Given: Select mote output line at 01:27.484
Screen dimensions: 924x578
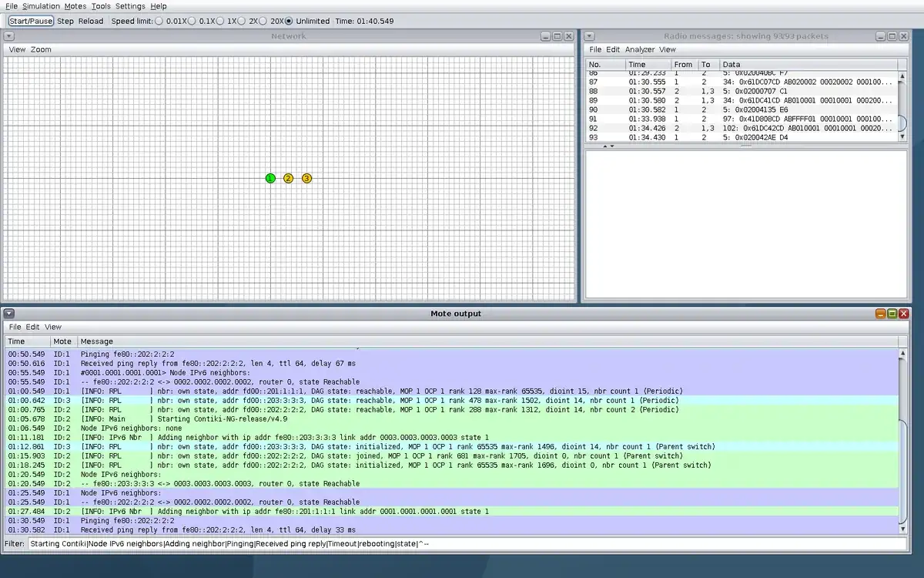Looking at the screenshot, I should (x=452, y=512).
